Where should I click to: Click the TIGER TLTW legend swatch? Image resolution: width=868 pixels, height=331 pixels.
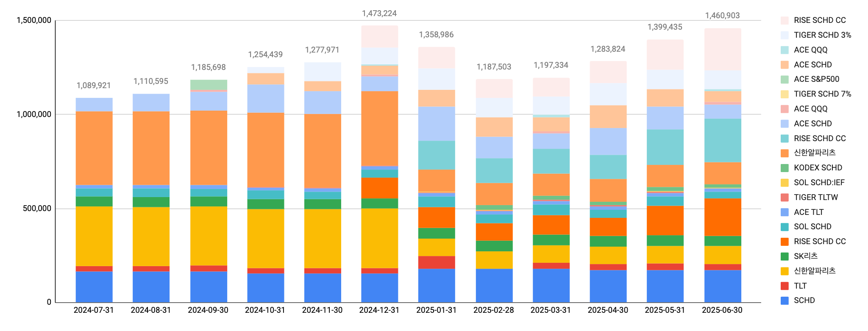785,197
